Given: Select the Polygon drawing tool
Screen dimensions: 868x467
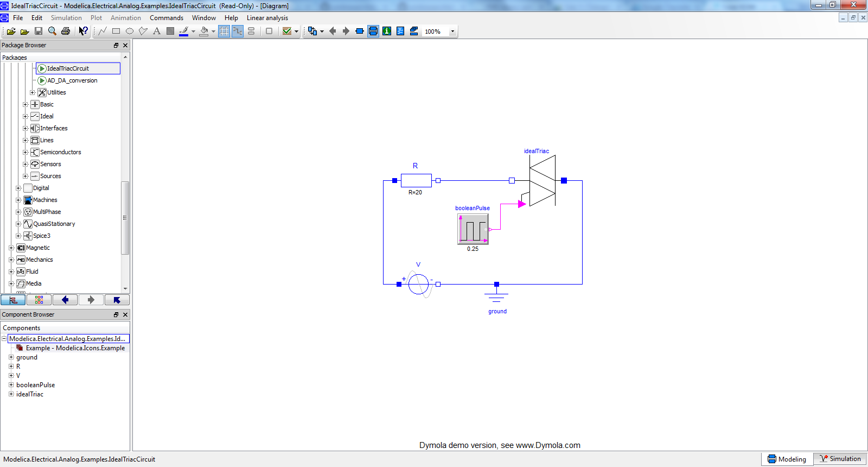Looking at the screenshot, I should 143,31.
